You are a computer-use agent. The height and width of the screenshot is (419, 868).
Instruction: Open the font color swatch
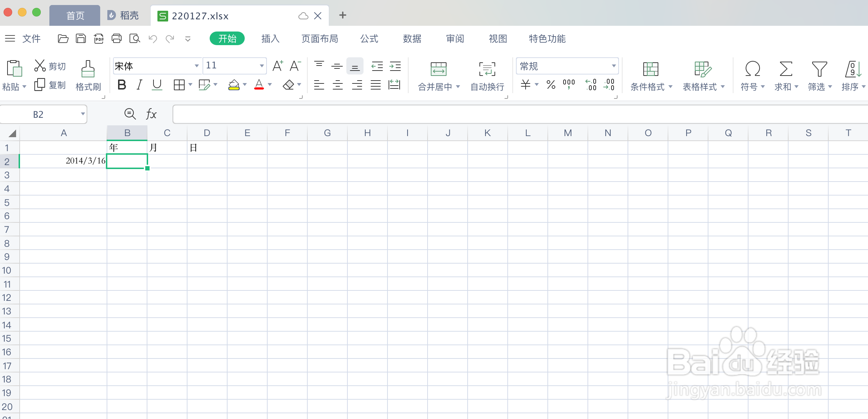[x=259, y=85]
